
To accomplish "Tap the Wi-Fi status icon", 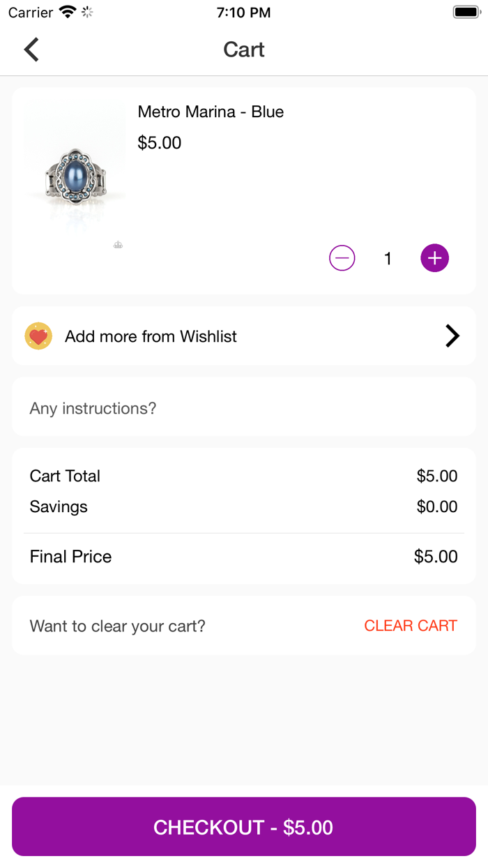I will point(68,13).
